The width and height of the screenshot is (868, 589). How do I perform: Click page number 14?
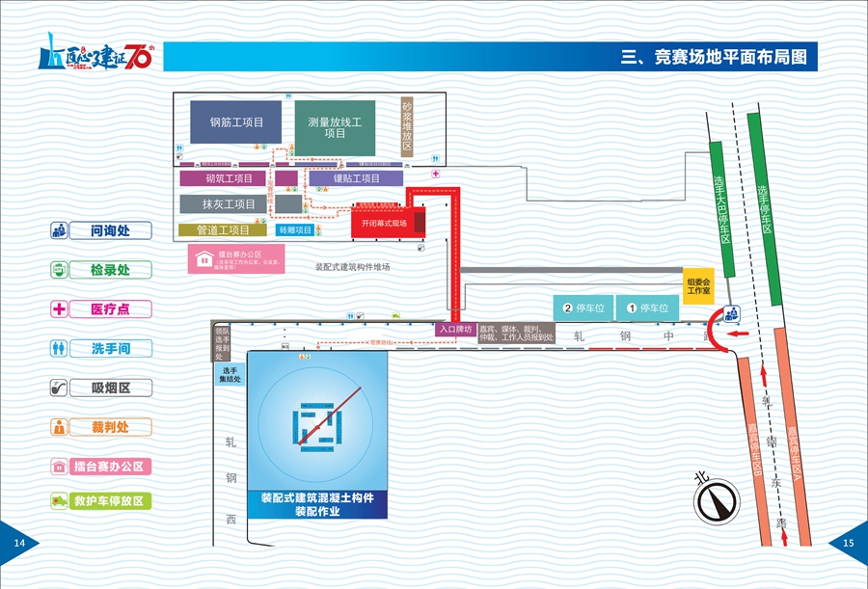[x=20, y=543]
